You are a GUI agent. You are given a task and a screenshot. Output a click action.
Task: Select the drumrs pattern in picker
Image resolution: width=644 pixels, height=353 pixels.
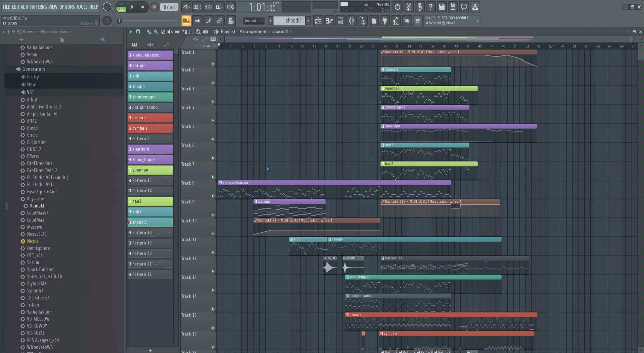tap(150, 118)
